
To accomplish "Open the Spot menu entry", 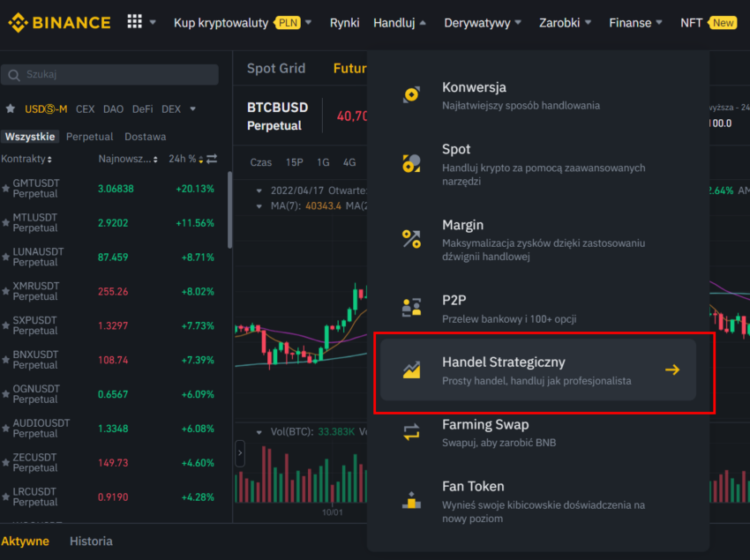I will click(x=538, y=164).
